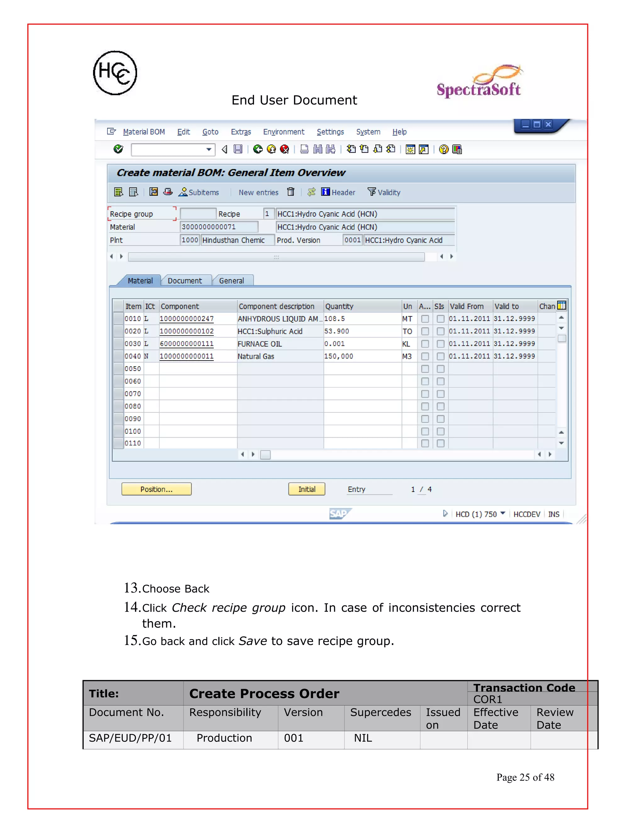Tick the SIs checkbox for Natural Gas row
Screen dimensions: 644x833
[x=441, y=357]
